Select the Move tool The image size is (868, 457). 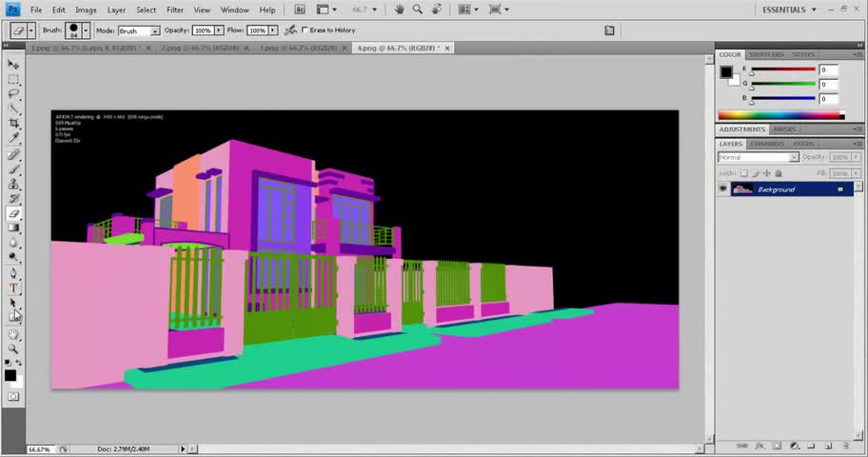13,65
